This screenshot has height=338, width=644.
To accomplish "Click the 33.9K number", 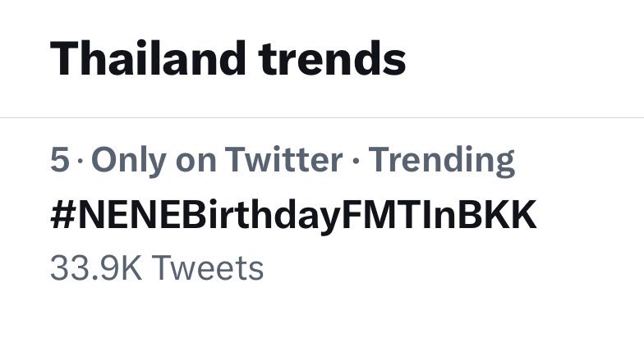I will [95, 267].
